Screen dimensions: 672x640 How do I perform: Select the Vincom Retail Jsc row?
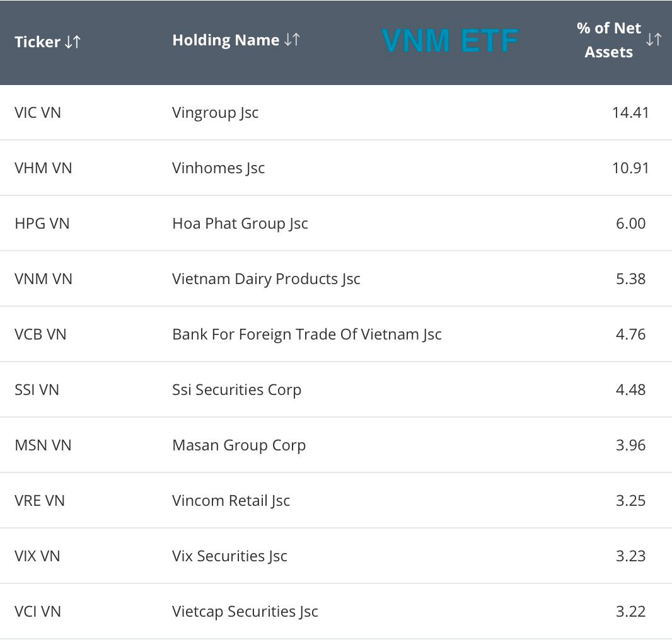point(231,501)
